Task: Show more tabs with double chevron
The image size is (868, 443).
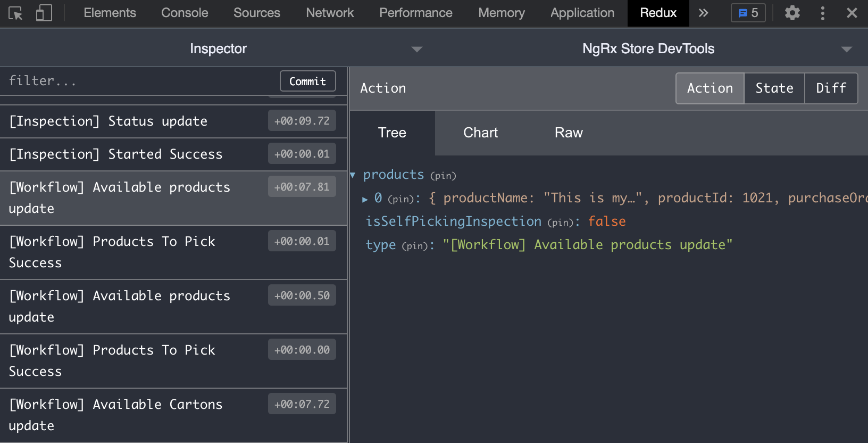Action: pyautogui.click(x=703, y=13)
